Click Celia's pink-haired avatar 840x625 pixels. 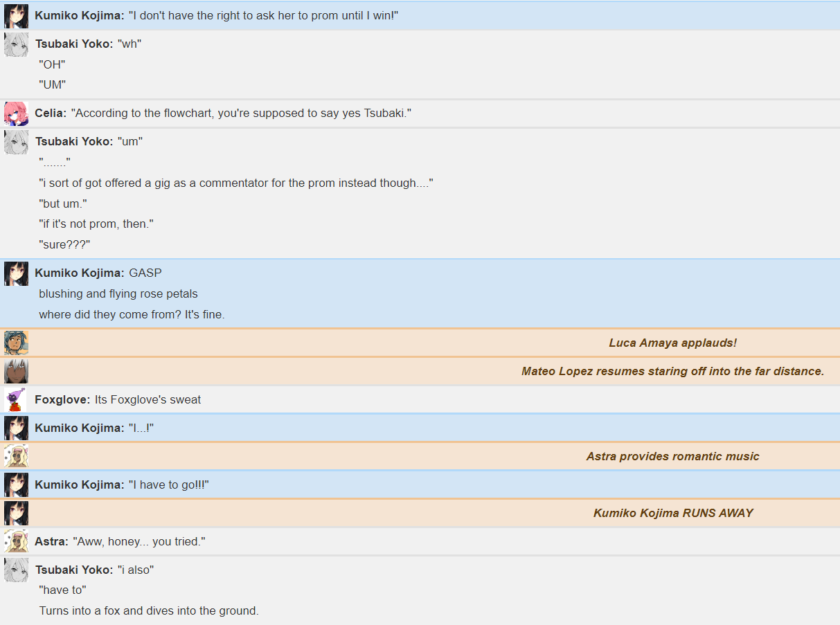(x=16, y=114)
